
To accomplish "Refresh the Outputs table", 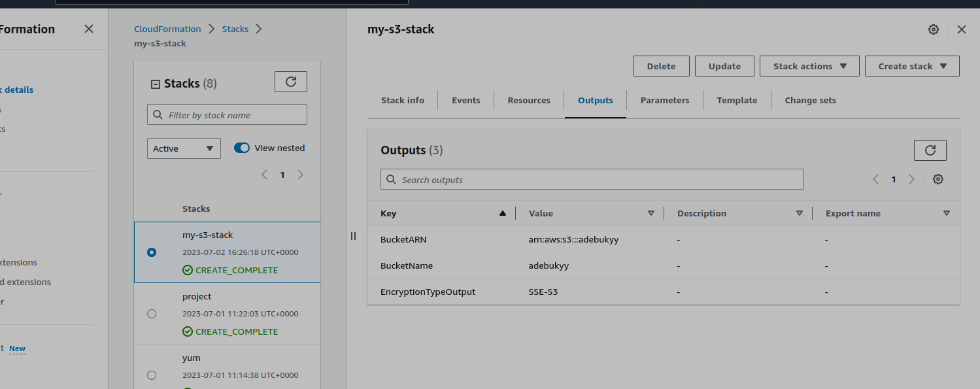I will 930,150.
